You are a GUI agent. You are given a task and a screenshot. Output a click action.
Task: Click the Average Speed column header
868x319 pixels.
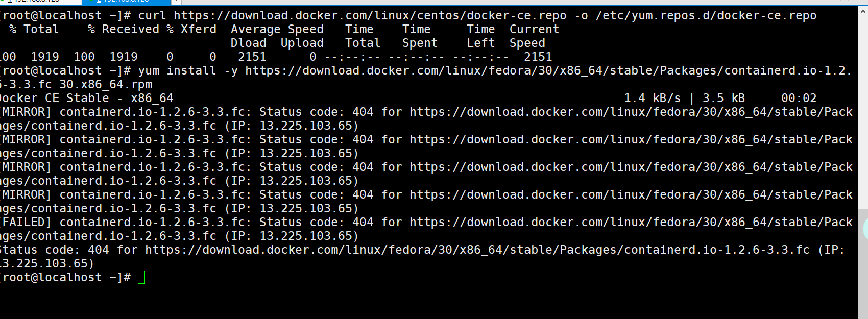click(x=277, y=30)
